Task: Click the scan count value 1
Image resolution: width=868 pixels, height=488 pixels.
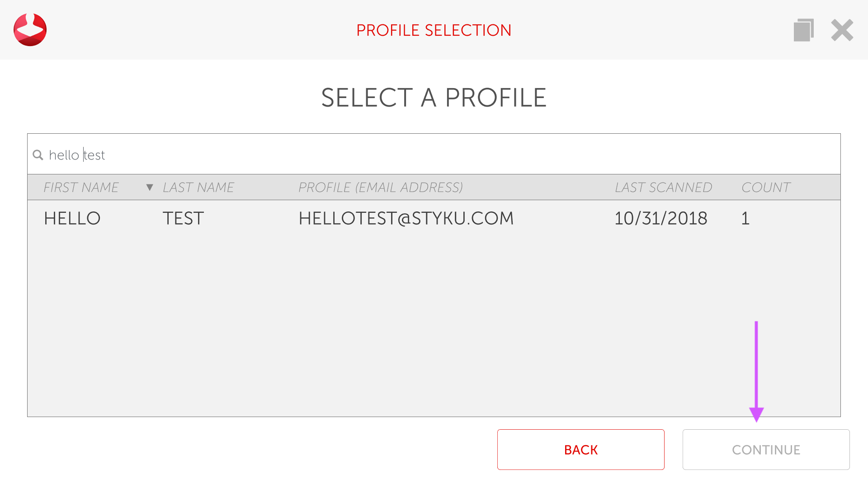Action: (x=745, y=218)
